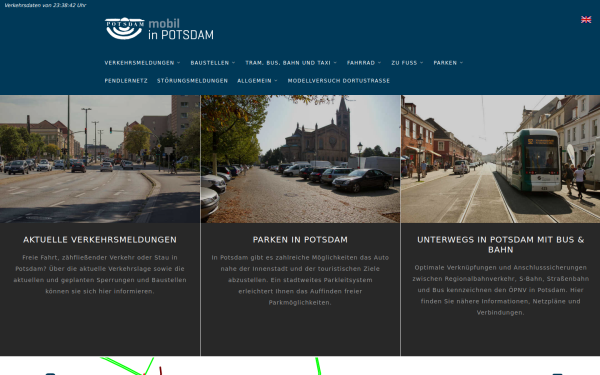Viewport: 600px width, 375px height.
Task: Select the text starting Optimale Verknüpfungen und Anschlusssicherungen
Action: click(x=501, y=290)
